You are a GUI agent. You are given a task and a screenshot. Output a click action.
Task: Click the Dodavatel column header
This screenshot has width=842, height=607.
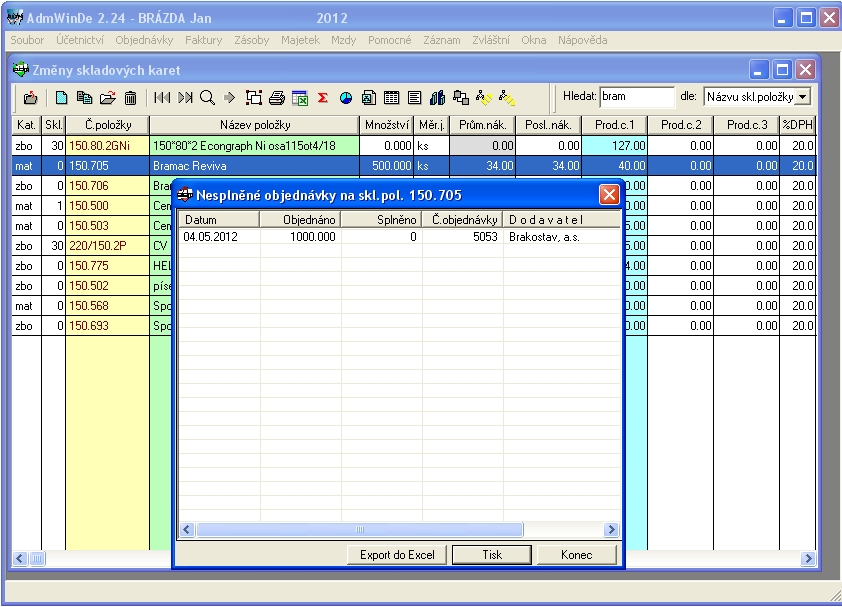[562, 220]
